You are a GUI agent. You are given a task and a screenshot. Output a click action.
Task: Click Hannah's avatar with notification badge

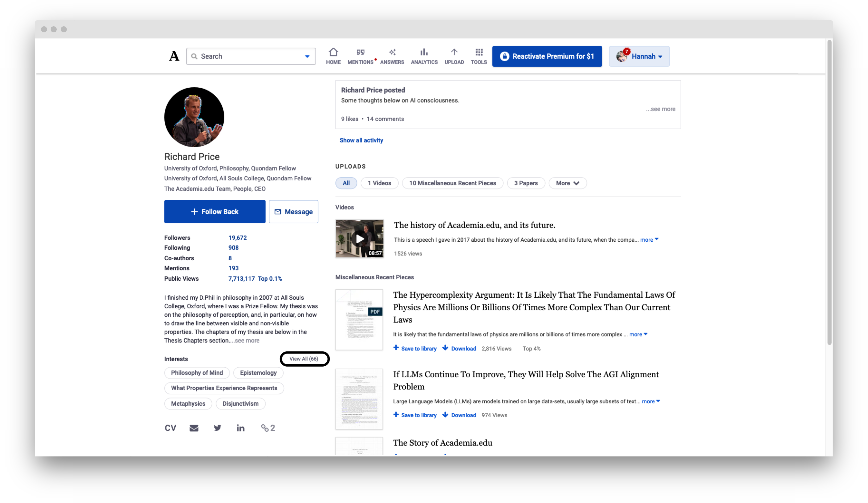[622, 56]
